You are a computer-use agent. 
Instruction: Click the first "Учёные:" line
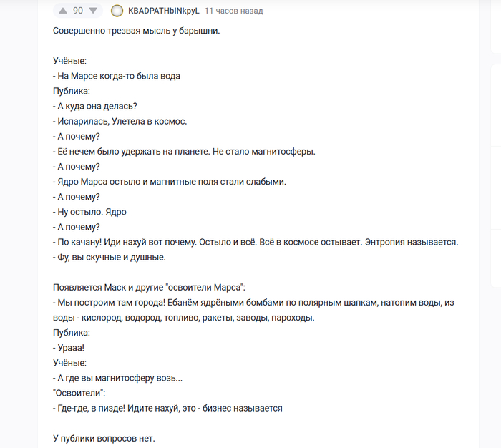pyautogui.click(x=69, y=61)
